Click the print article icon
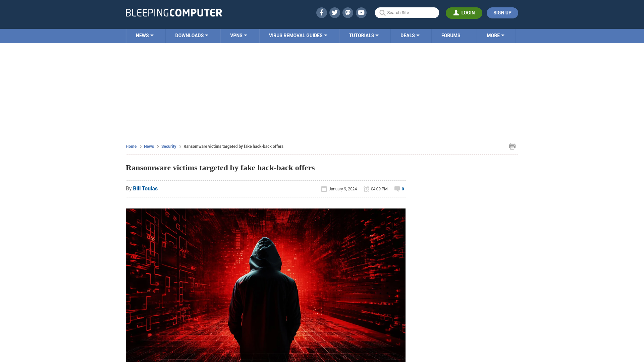644x362 pixels. point(512,146)
